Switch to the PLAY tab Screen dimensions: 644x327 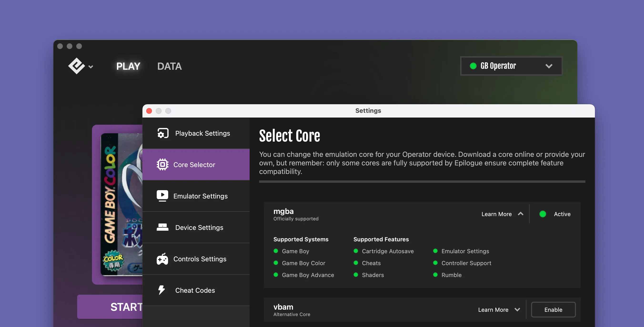(128, 66)
